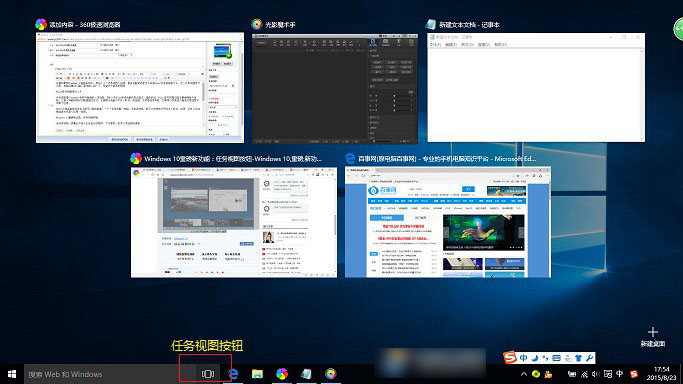The height and width of the screenshot is (384, 683).
Task: Click the 新建文本文档 - 记事本 title label
Action: (469, 25)
